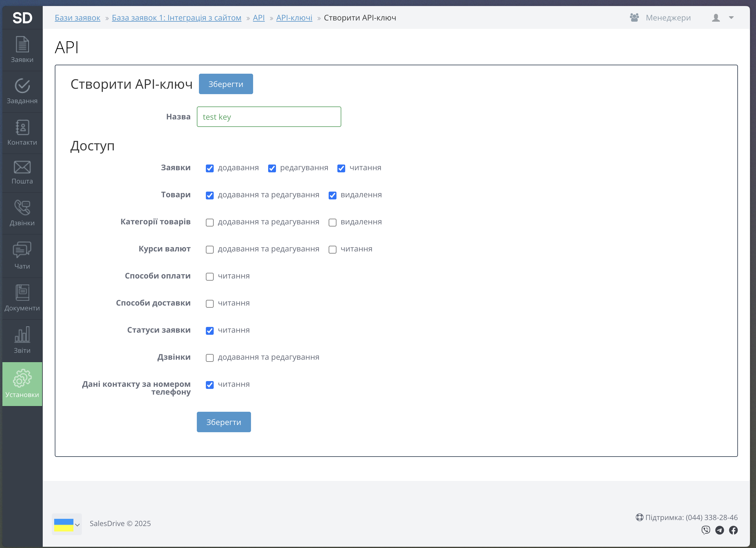Click the bottom Зберегти button
This screenshot has width=756, height=548.
[224, 422]
